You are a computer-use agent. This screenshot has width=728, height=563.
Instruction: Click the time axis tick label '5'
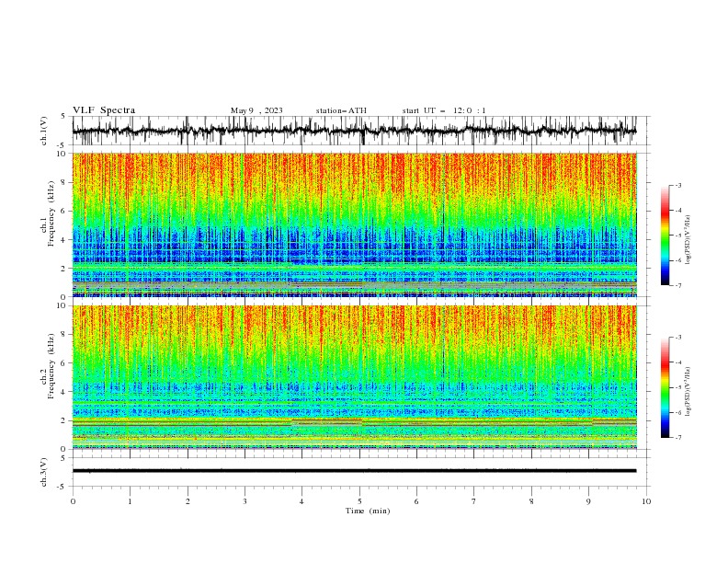tap(359, 501)
